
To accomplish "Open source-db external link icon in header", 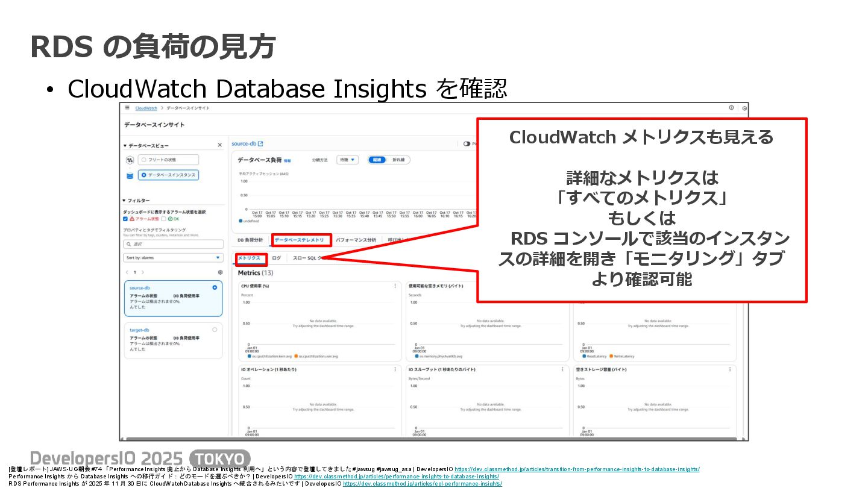I will pos(260,144).
